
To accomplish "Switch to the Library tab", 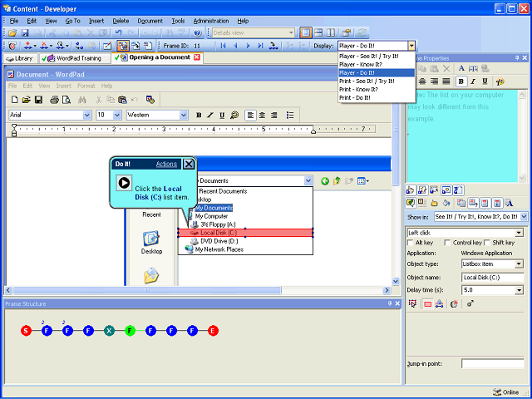I will [20, 59].
